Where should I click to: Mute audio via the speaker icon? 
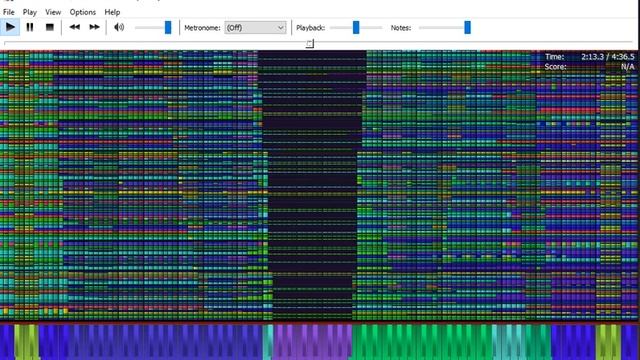(119, 27)
